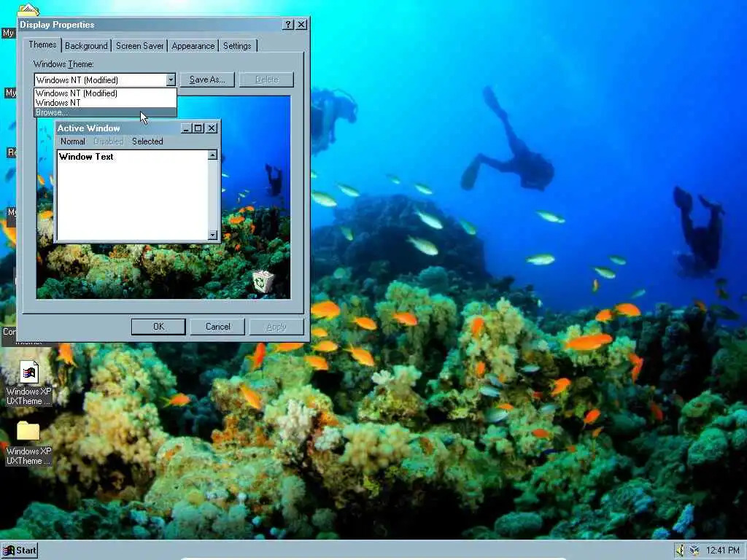This screenshot has width=747, height=560.
Task: Click the Normal menu in preview window
Action: pyautogui.click(x=73, y=141)
